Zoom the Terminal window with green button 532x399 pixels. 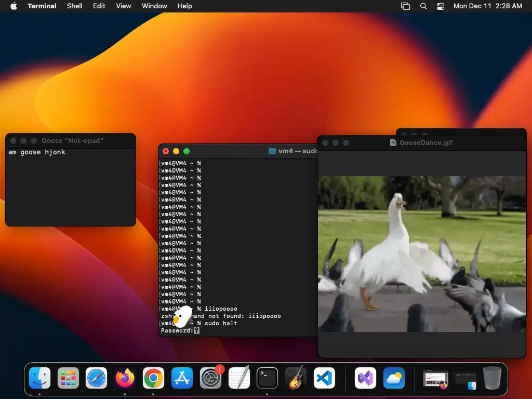coord(187,151)
